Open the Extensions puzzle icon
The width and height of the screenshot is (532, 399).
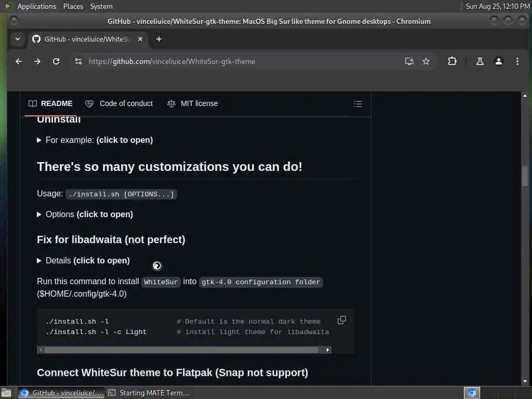tap(453, 61)
